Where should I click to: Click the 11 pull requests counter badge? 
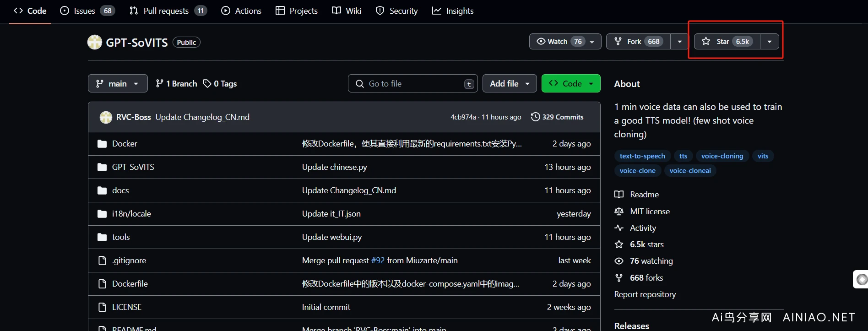tap(201, 11)
